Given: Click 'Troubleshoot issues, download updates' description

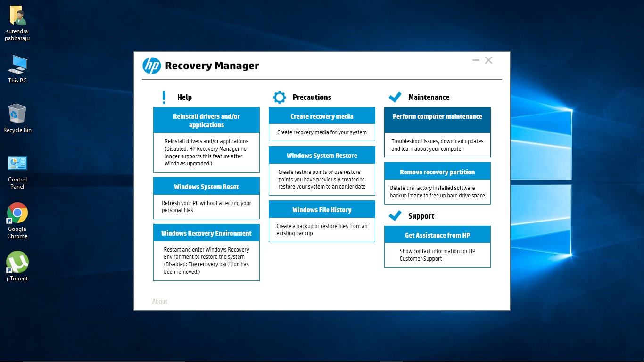Looking at the screenshot, I should [x=438, y=145].
